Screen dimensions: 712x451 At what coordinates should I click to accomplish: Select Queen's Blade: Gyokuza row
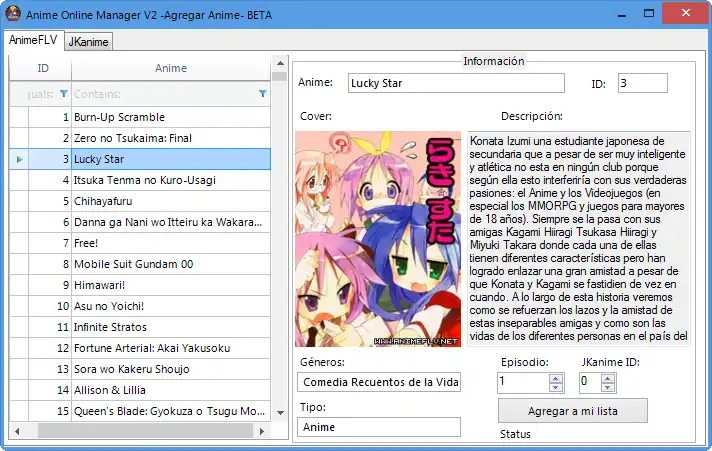(140, 411)
